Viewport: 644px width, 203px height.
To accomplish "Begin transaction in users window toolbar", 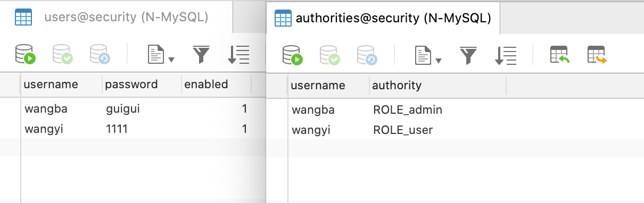I will [x=25, y=54].
